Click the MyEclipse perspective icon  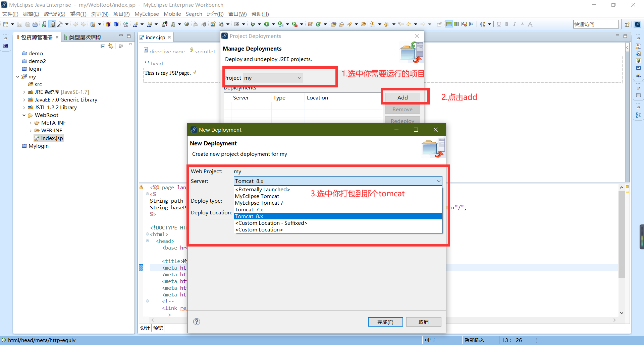[638, 24]
